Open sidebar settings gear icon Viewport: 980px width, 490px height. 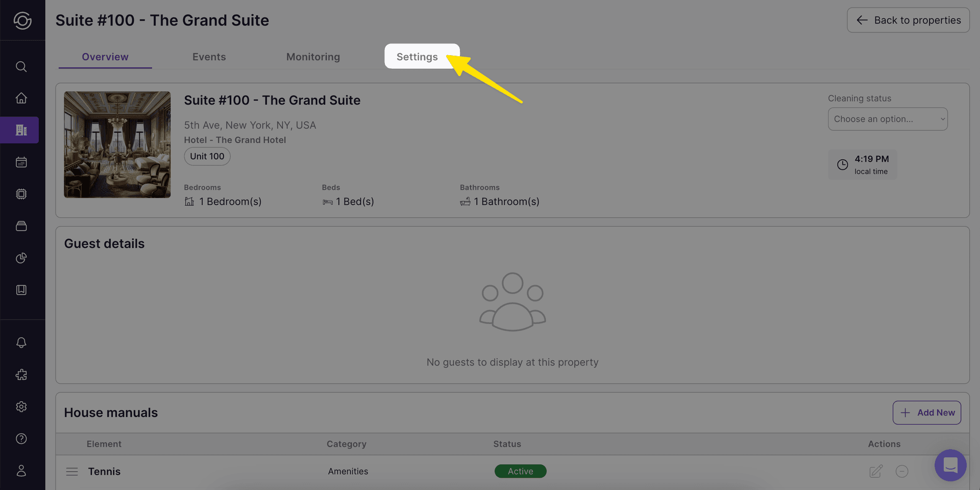coord(21,406)
